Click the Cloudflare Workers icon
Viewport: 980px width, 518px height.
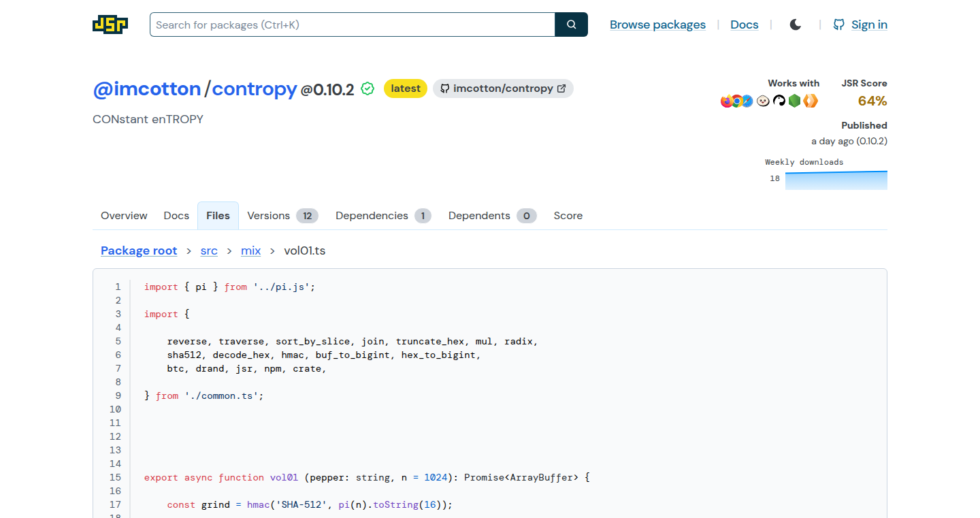(810, 101)
